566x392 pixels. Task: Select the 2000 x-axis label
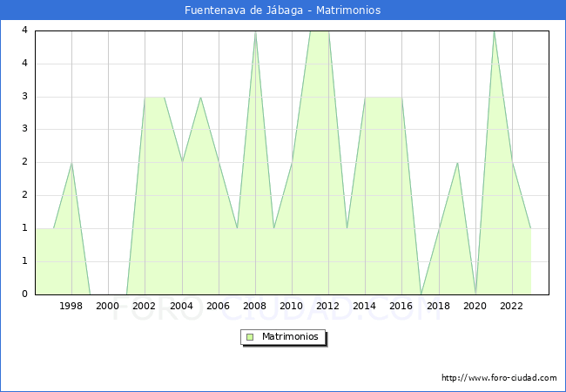108,306
